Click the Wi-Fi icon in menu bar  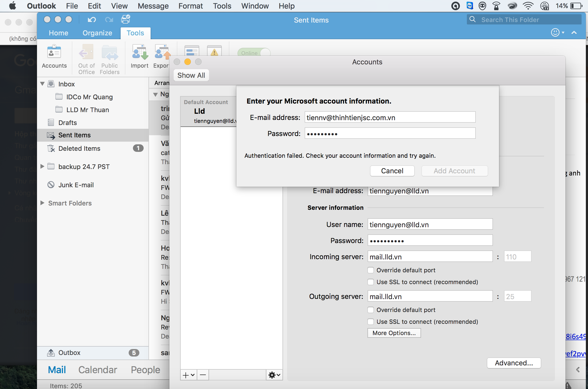point(528,6)
